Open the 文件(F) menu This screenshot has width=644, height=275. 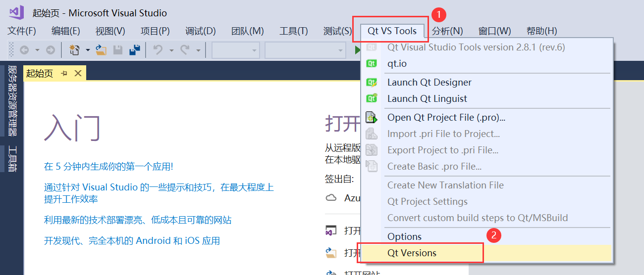point(22,31)
